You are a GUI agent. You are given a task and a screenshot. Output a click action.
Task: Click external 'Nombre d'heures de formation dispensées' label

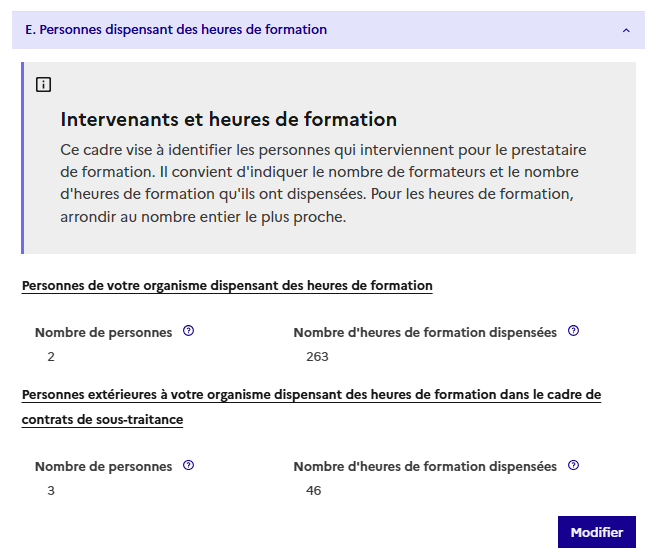click(x=425, y=467)
